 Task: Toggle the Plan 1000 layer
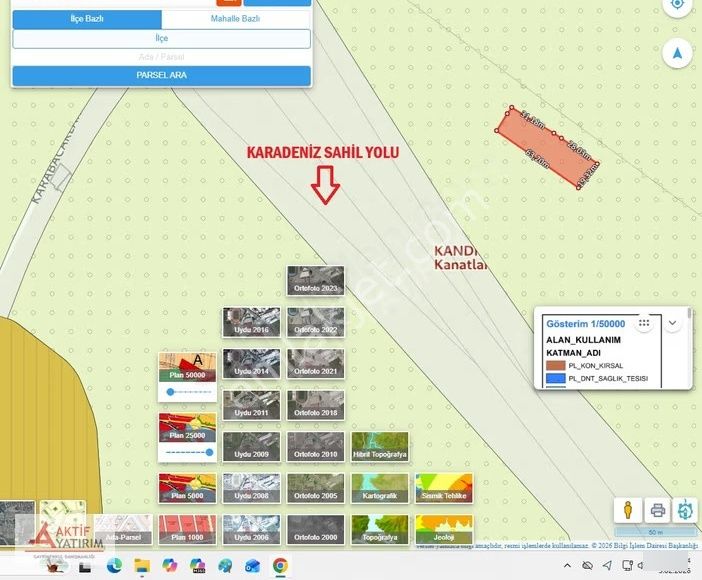pos(188,529)
